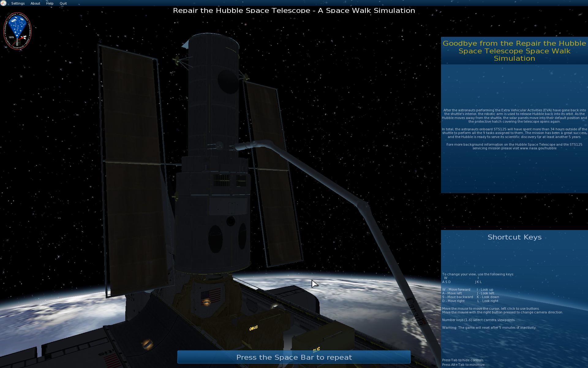Click 'L - Look right' shortcut line
The height and width of the screenshot is (368, 588).
[488, 301]
